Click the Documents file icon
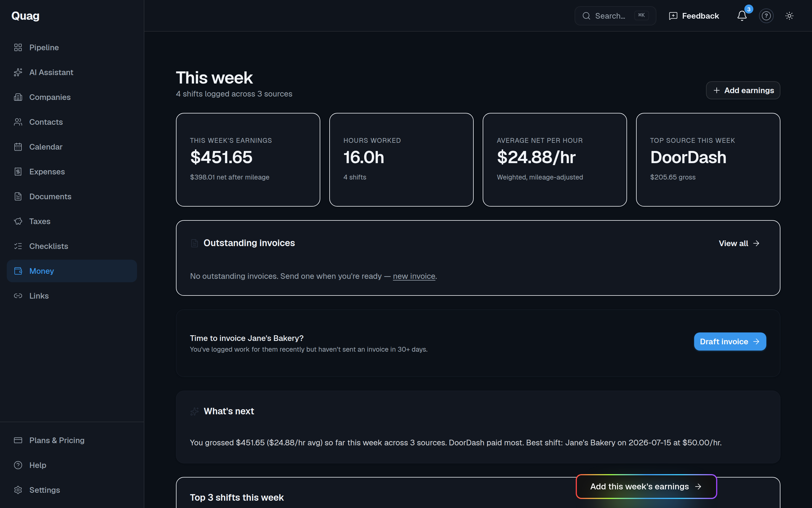The width and height of the screenshot is (812, 508). [x=18, y=196]
